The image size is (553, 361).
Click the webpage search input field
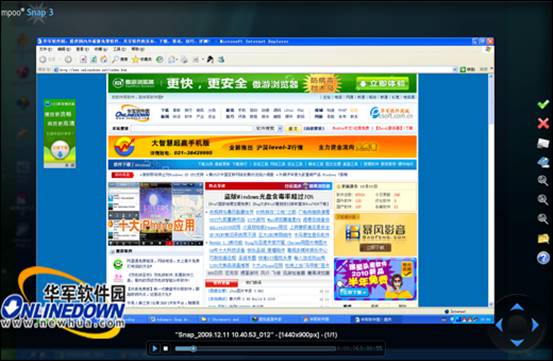click(x=192, y=128)
